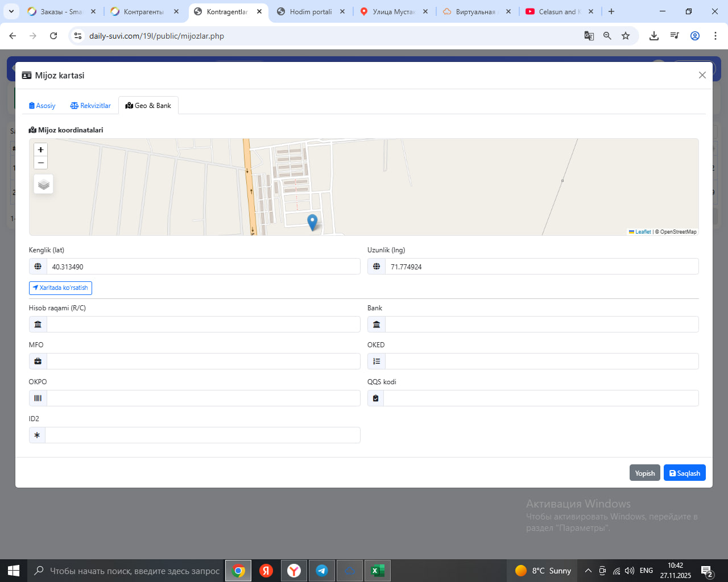Click Xaritada ko'rsatish button

pos(60,288)
